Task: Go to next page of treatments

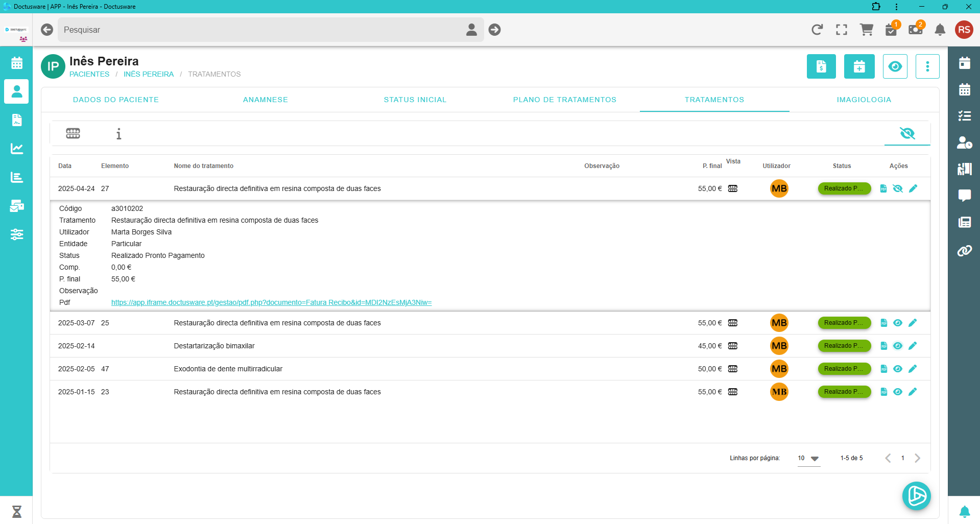Action: point(917,458)
